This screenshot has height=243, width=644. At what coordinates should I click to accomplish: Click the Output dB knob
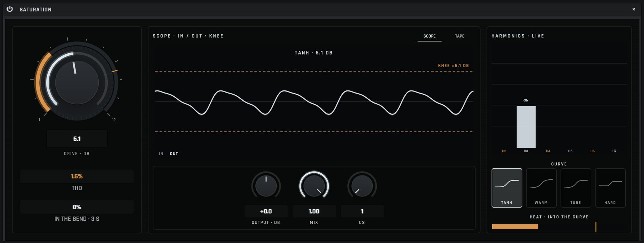266,185
